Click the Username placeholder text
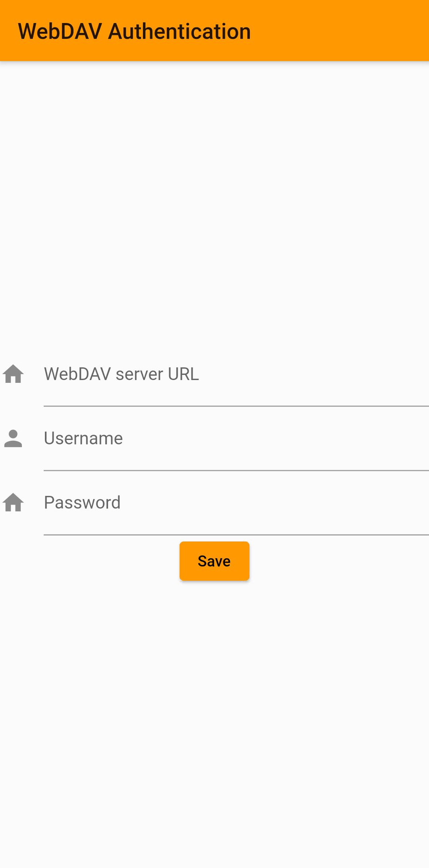The image size is (429, 868). tap(83, 438)
